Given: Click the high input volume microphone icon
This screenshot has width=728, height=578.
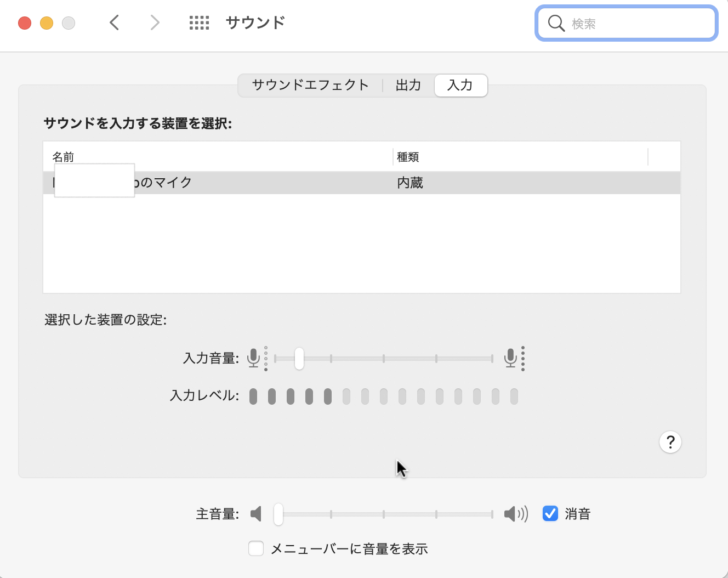Looking at the screenshot, I should 510,358.
